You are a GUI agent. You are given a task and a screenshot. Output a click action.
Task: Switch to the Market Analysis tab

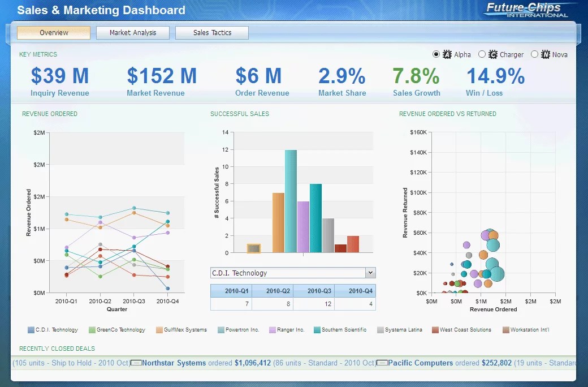coord(132,32)
